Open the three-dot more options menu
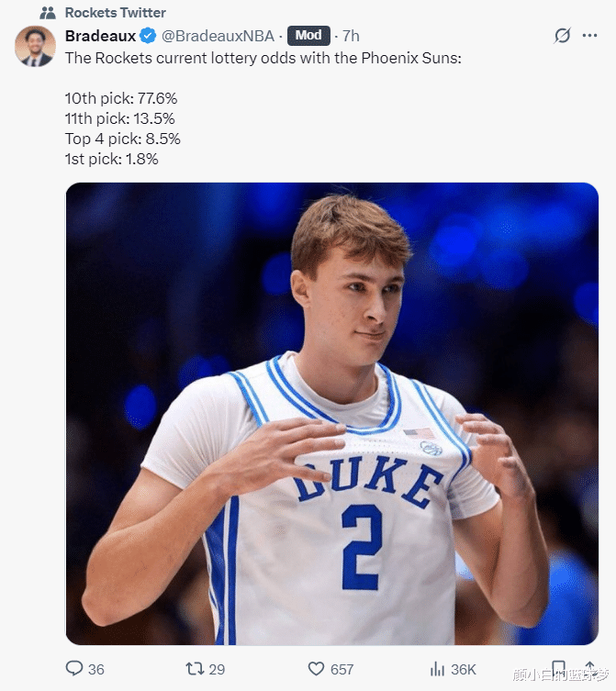Screen dimensions: 616x691 tap(589, 36)
